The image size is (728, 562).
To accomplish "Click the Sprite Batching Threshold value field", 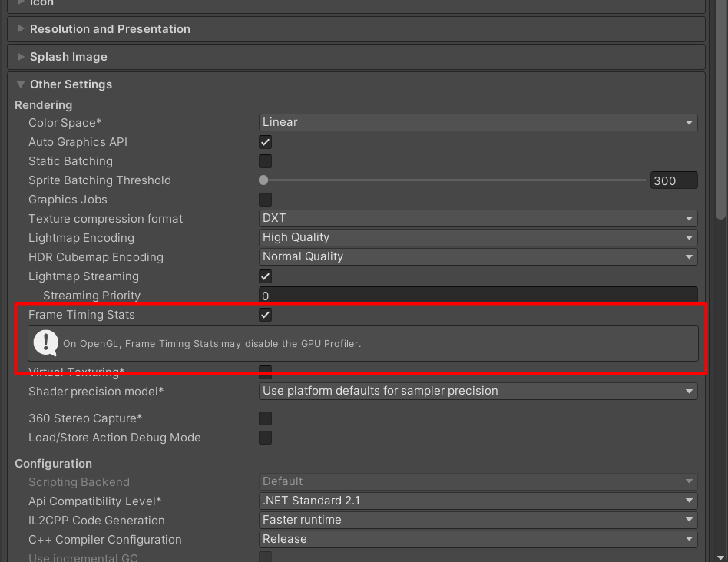I will [x=673, y=180].
